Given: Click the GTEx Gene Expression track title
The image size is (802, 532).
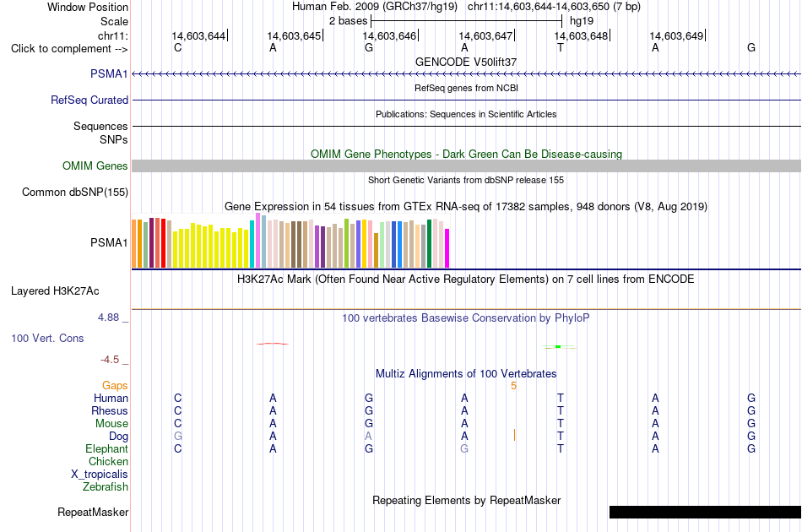Looking at the screenshot, I should [x=466, y=207].
